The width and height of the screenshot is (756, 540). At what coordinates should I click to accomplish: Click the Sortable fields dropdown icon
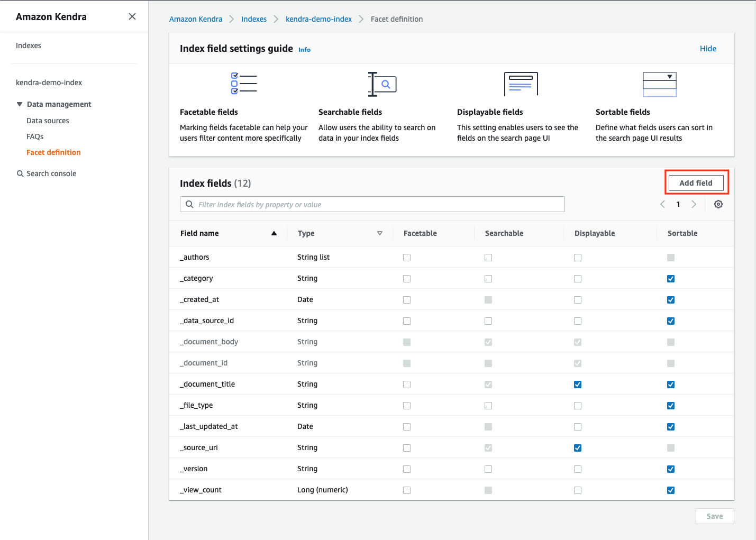tap(660, 84)
